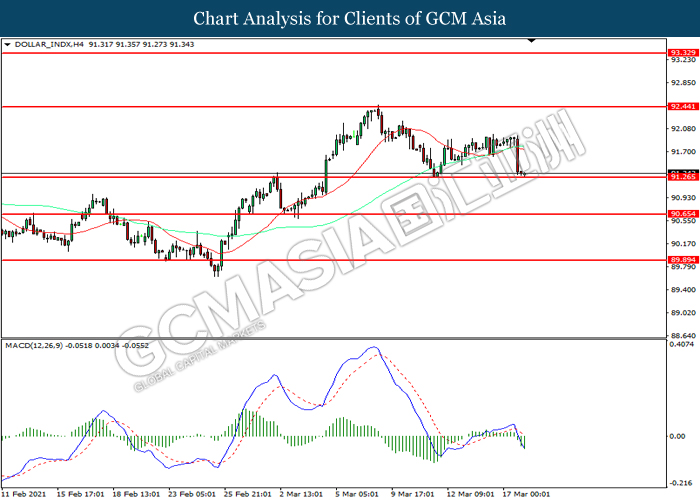700x500 pixels.
Task: Click the 18 Feb 13:01 time label
Action: (136, 494)
